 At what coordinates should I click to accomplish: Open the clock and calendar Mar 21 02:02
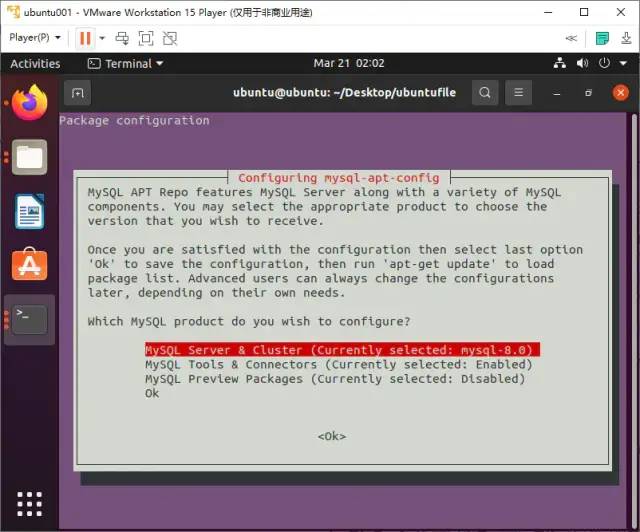click(349, 63)
